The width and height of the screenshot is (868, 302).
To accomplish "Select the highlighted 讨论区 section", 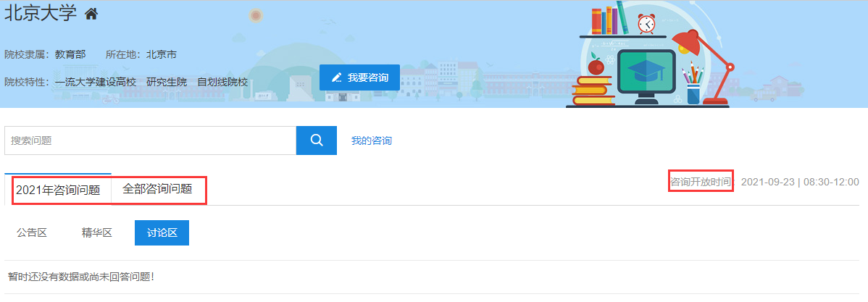I will pos(162,232).
